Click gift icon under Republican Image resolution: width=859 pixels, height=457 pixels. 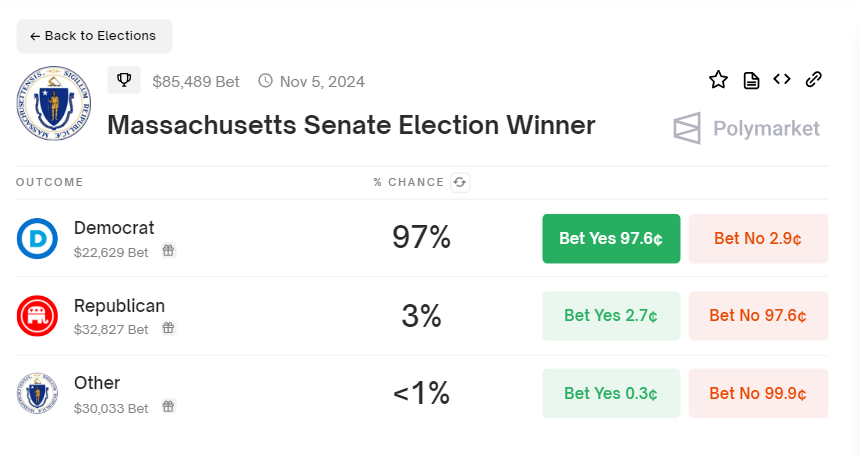point(168,328)
